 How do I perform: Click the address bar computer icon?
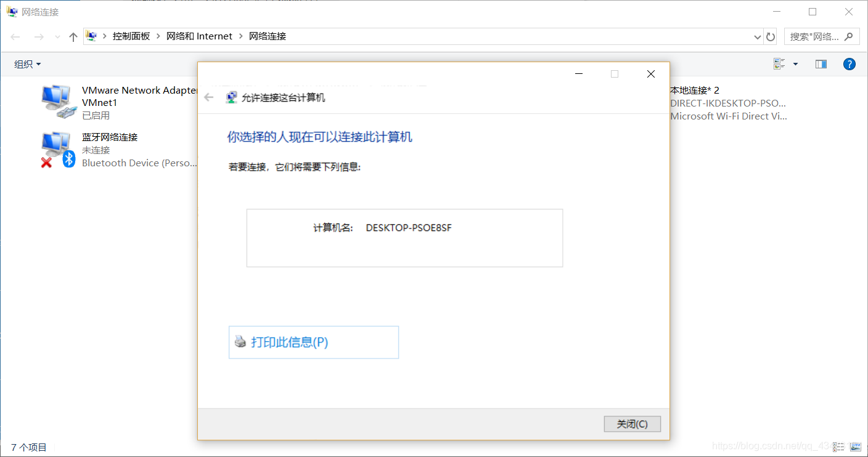91,36
